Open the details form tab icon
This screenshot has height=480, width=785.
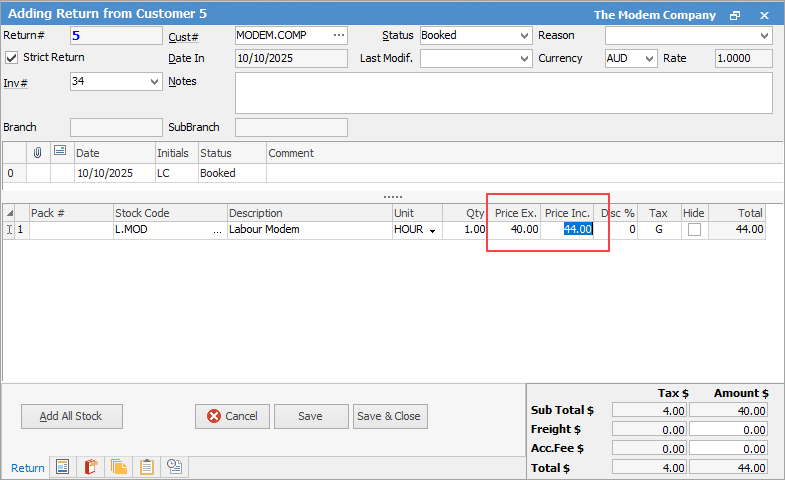(62, 467)
